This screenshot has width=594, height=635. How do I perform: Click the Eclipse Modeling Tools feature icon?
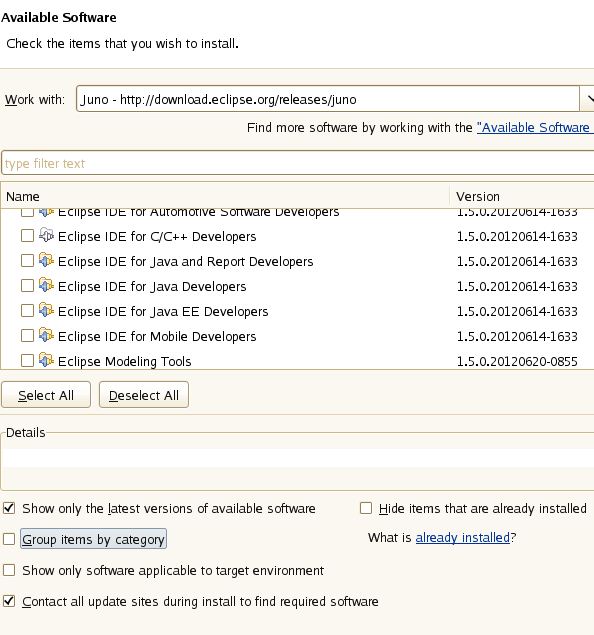pyautogui.click(x=46, y=360)
